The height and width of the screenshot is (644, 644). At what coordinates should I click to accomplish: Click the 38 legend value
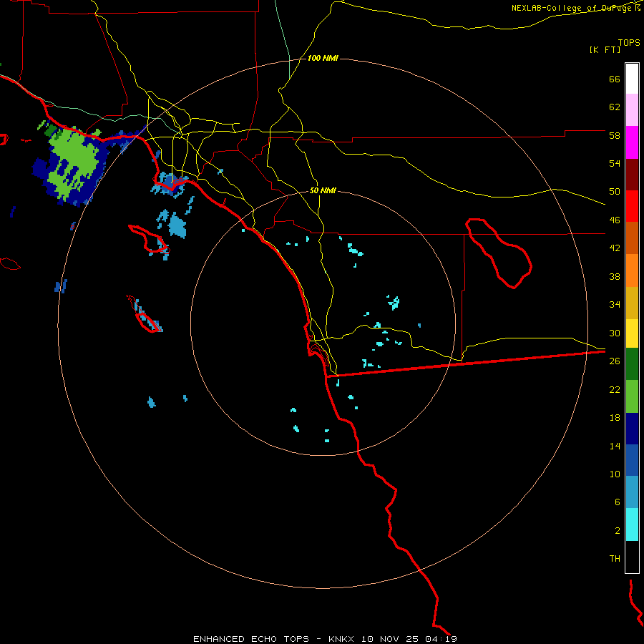tap(615, 276)
